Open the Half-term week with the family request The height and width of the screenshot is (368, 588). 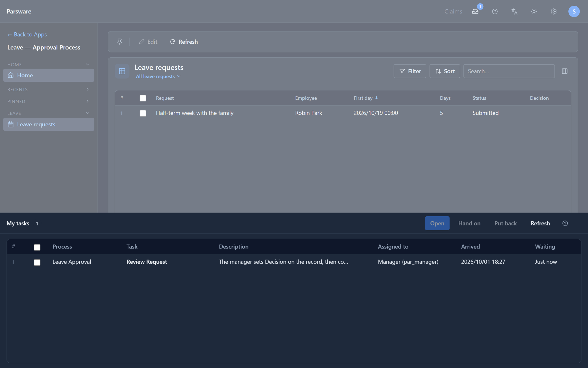[195, 113]
